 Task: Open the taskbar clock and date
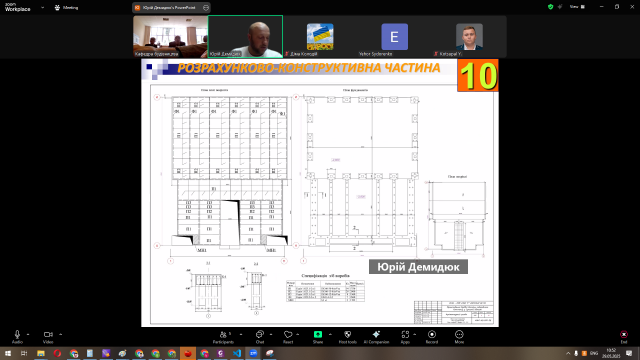click(x=611, y=353)
